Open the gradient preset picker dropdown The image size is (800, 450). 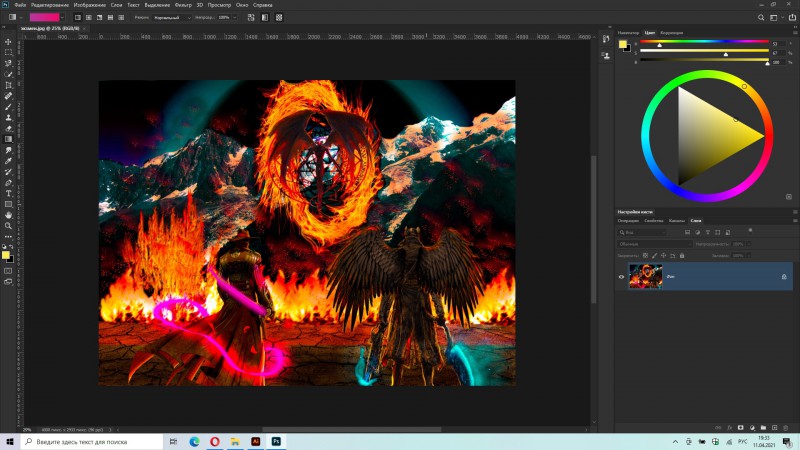[x=63, y=17]
